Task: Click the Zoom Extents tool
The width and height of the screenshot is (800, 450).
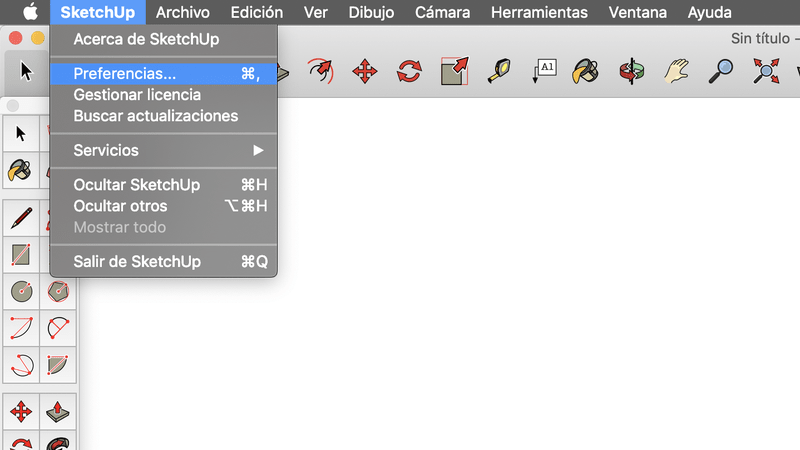Action: (x=766, y=71)
